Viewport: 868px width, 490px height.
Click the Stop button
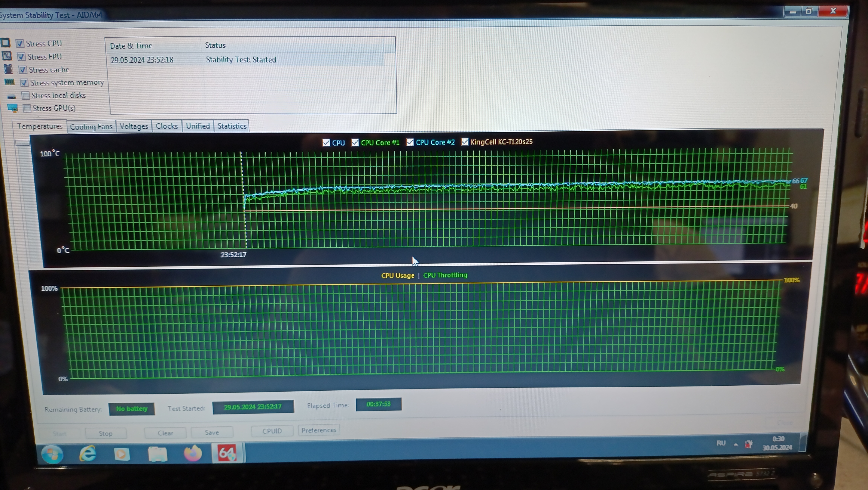(x=105, y=433)
